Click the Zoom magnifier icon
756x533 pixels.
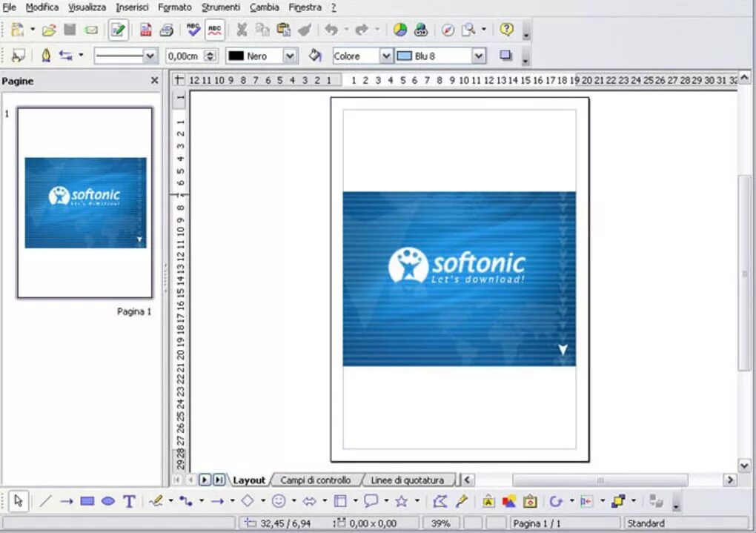(x=468, y=30)
